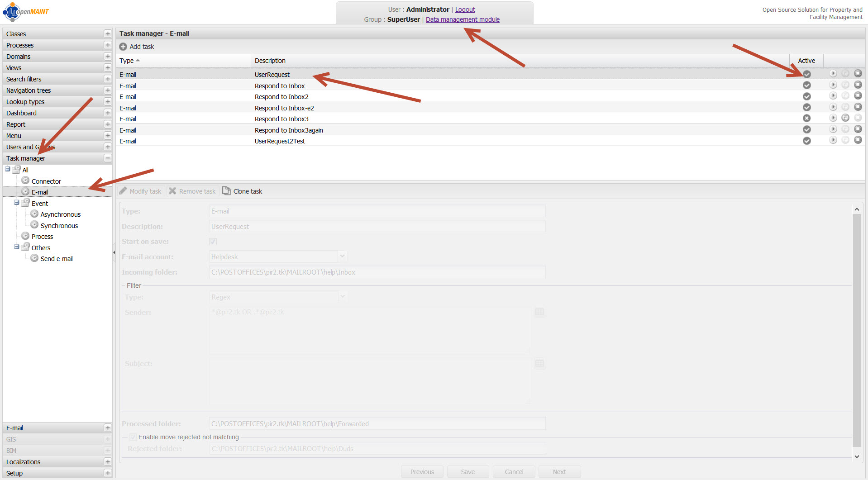Click inactive X status of Respond to Inbox3
The image size is (868, 480).
click(x=806, y=119)
